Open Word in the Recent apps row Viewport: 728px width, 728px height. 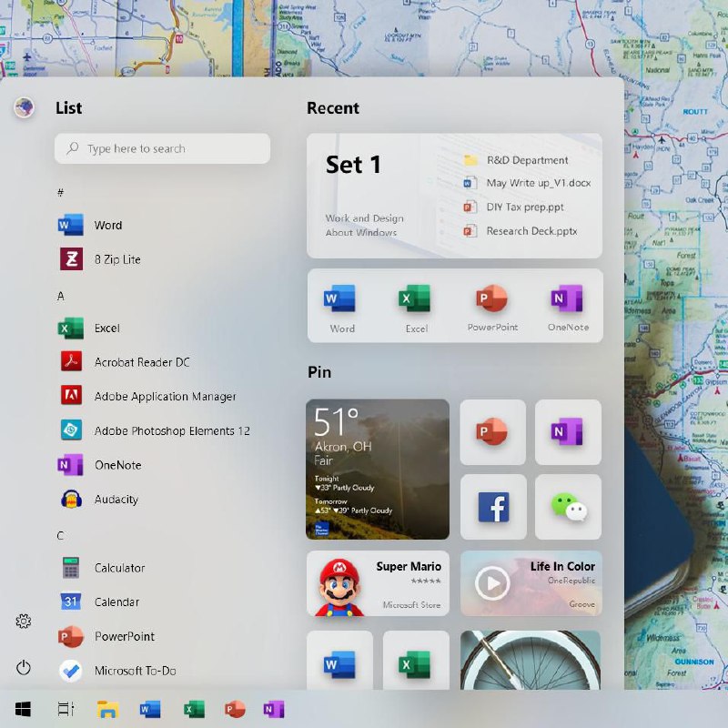[x=341, y=308]
